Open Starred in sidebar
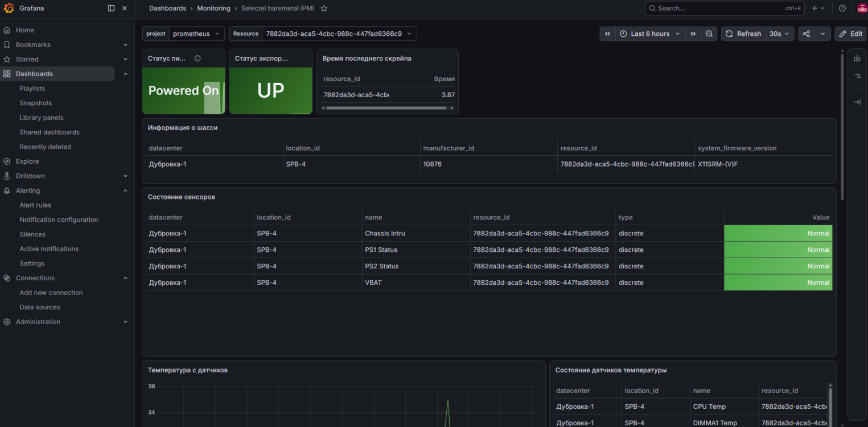The width and height of the screenshot is (868, 427). tap(27, 59)
